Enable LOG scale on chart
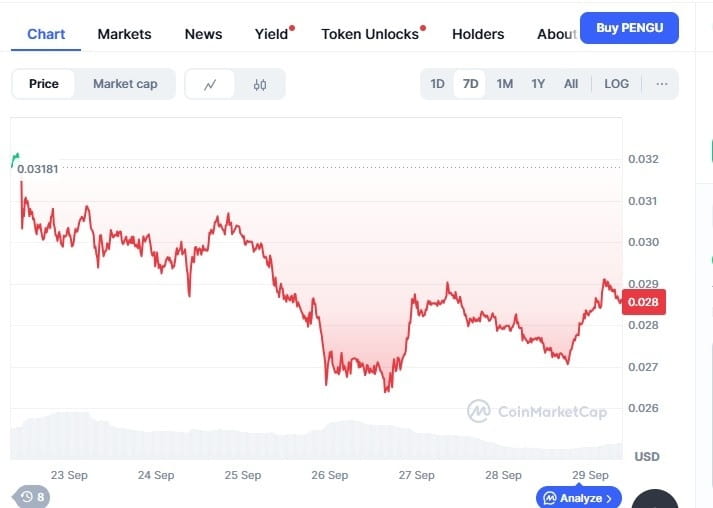Viewport: 713px width, 508px height. (x=617, y=84)
